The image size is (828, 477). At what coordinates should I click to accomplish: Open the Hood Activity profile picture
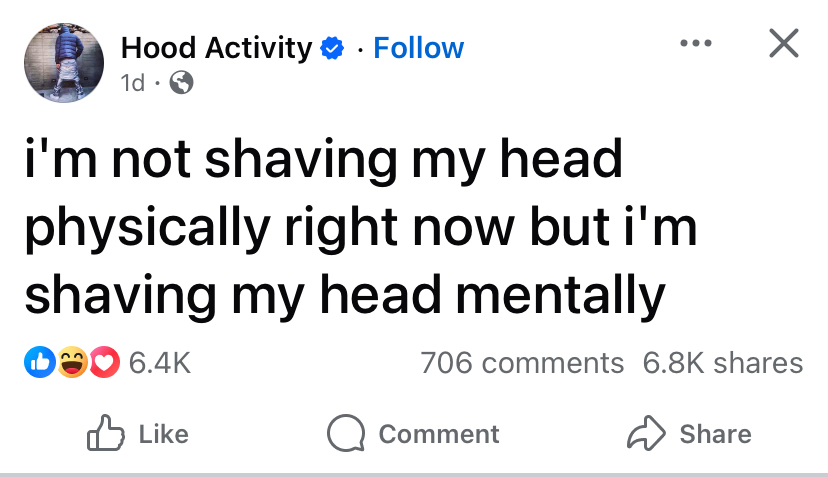point(63,62)
